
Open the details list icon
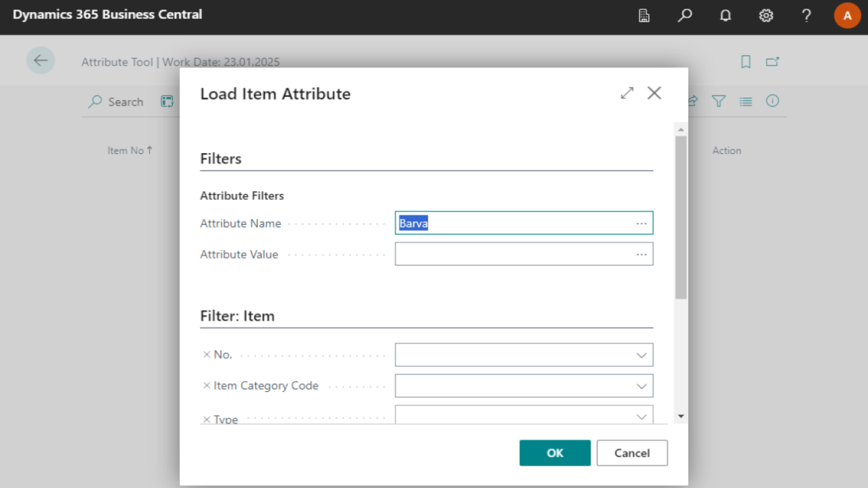click(745, 101)
